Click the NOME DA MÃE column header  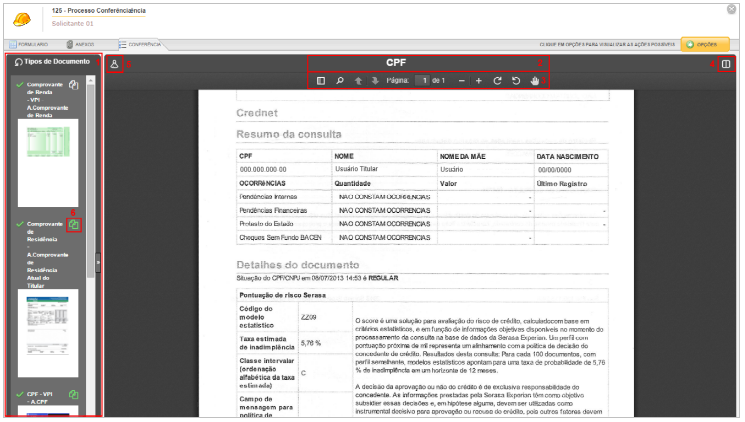click(x=463, y=156)
